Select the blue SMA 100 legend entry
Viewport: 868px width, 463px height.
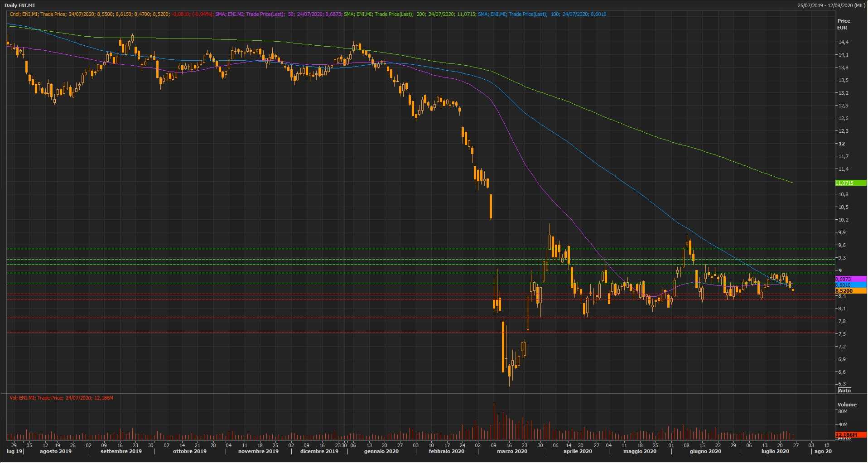click(542, 14)
